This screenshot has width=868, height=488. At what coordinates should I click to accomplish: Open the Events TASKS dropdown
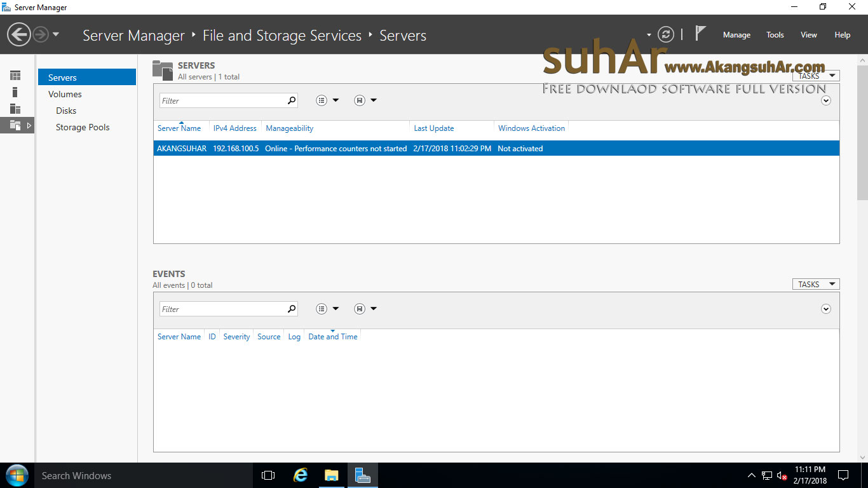(816, 285)
